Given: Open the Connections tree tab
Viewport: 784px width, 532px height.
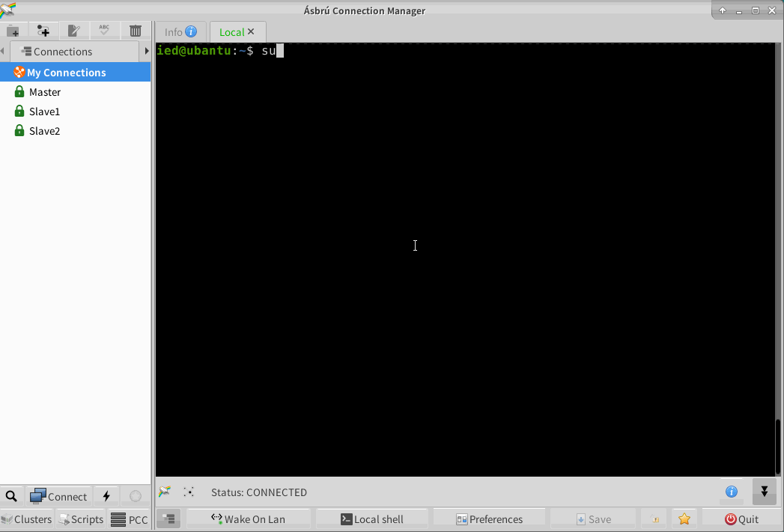Looking at the screenshot, I should tap(74, 52).
